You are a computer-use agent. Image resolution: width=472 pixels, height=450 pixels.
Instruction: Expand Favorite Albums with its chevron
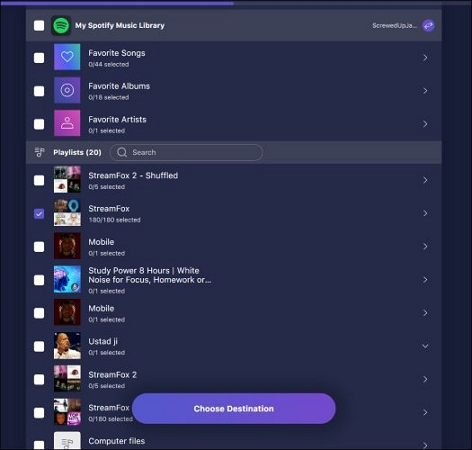(x=425, y=91)
